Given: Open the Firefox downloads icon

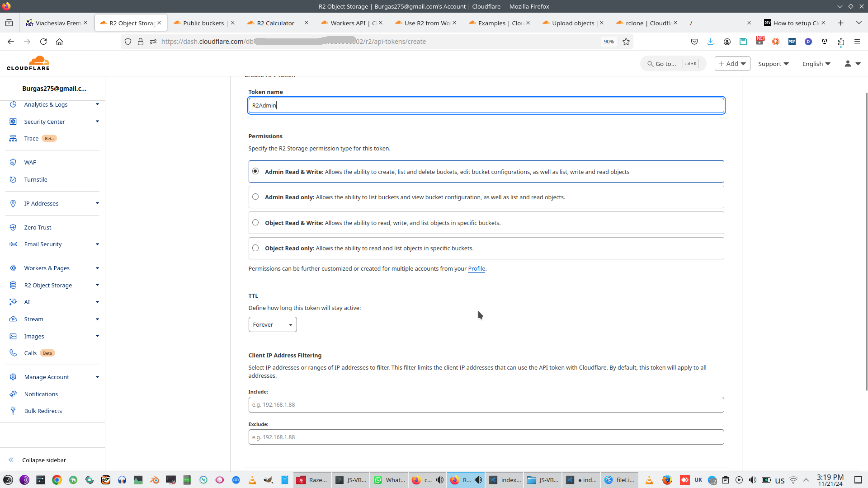Looking at the screenshot, I should tap(710, 42).
